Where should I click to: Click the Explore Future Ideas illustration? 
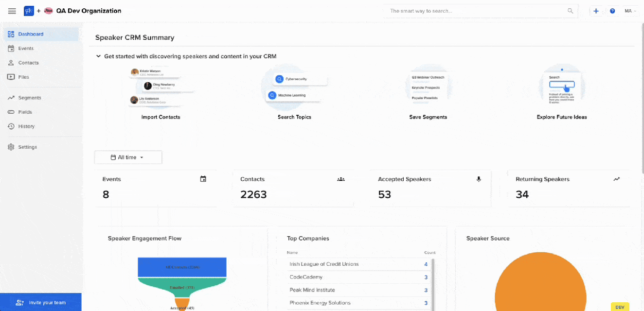pos(562,87)
